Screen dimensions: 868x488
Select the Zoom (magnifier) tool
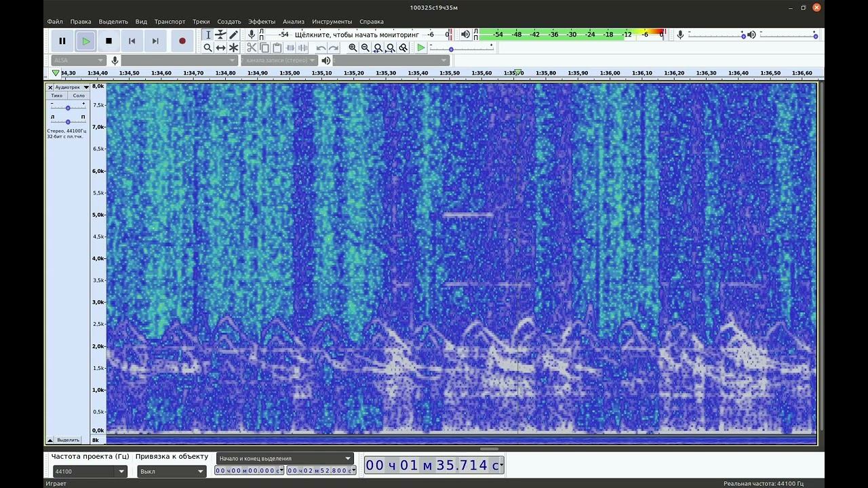tap(208, 47)
